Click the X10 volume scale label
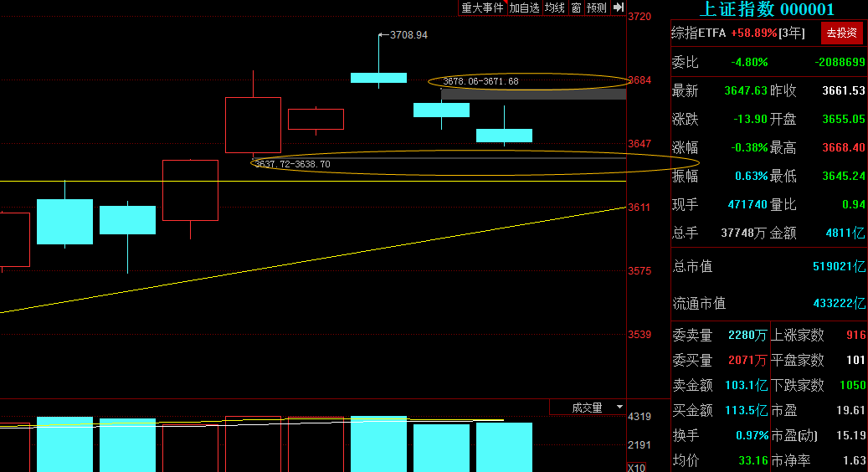This screenshot has height=472, width=868. [x=637, y=468]
